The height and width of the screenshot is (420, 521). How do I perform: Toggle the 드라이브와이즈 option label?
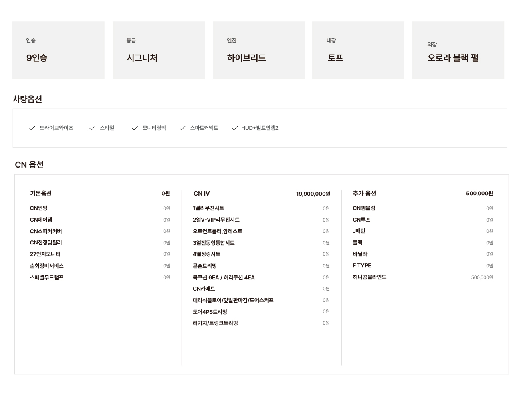click(57, 128)
